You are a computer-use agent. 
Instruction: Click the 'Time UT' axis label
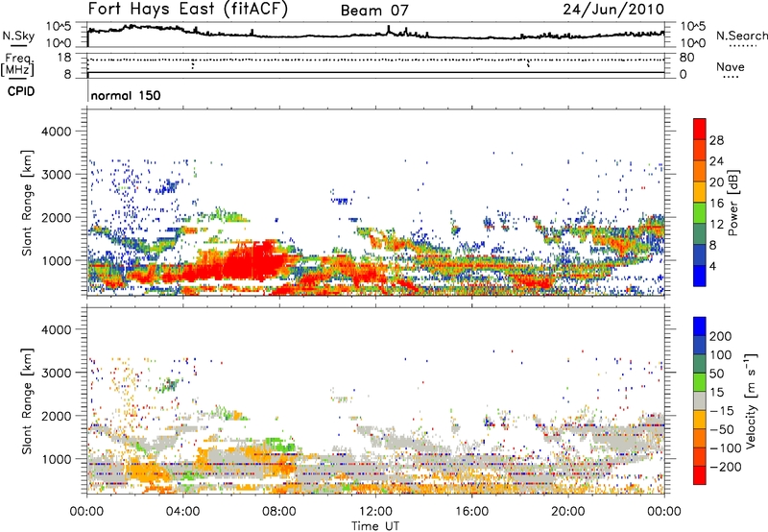click(x=375, y=526)
